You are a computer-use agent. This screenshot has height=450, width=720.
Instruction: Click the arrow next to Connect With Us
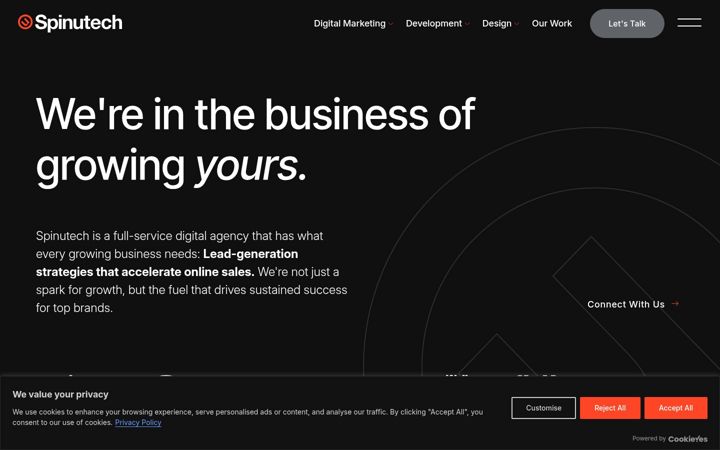coord(675,304)
